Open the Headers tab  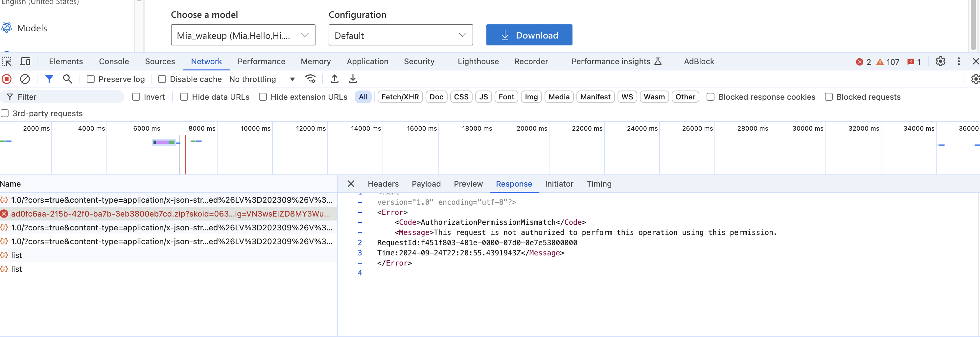click(x=383, y=184)
